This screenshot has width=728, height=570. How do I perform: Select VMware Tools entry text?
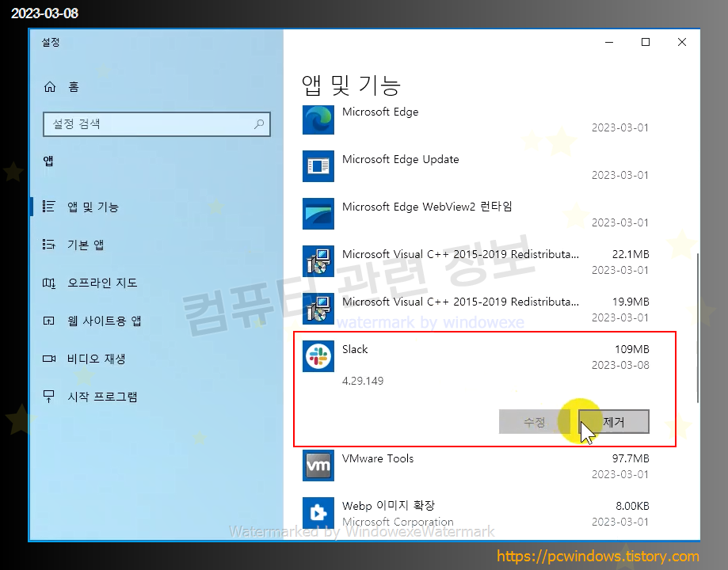click(x=377, y=458)
